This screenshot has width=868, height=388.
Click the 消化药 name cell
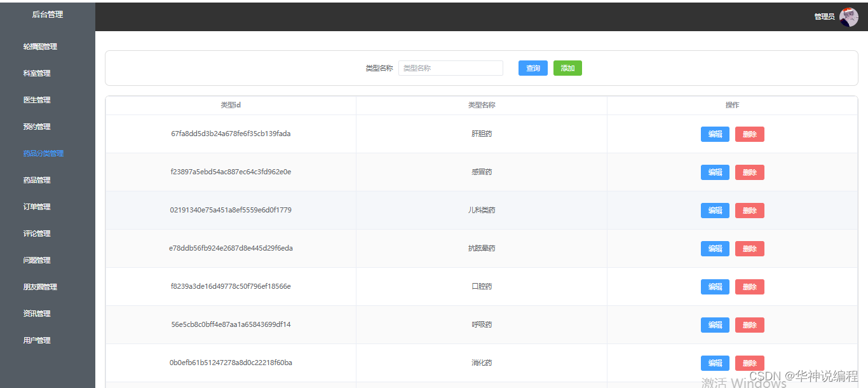[x=482, y=363]
